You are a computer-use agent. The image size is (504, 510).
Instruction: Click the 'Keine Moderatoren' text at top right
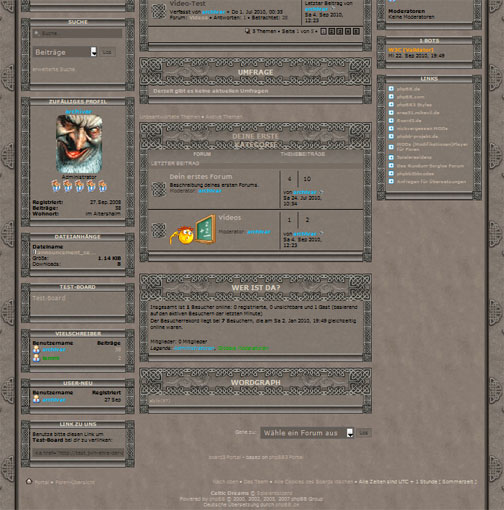tap(411, 17)
